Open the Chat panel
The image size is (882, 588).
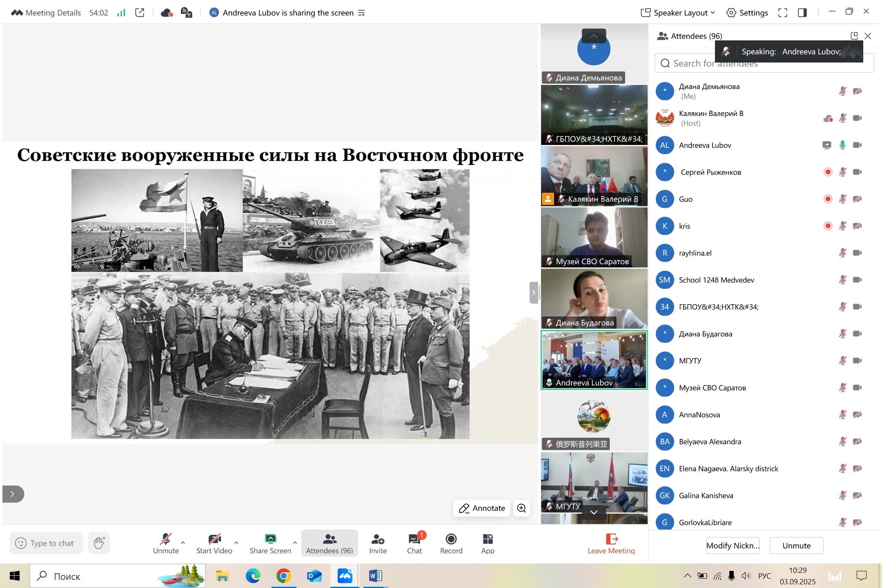tap(414, 543)
